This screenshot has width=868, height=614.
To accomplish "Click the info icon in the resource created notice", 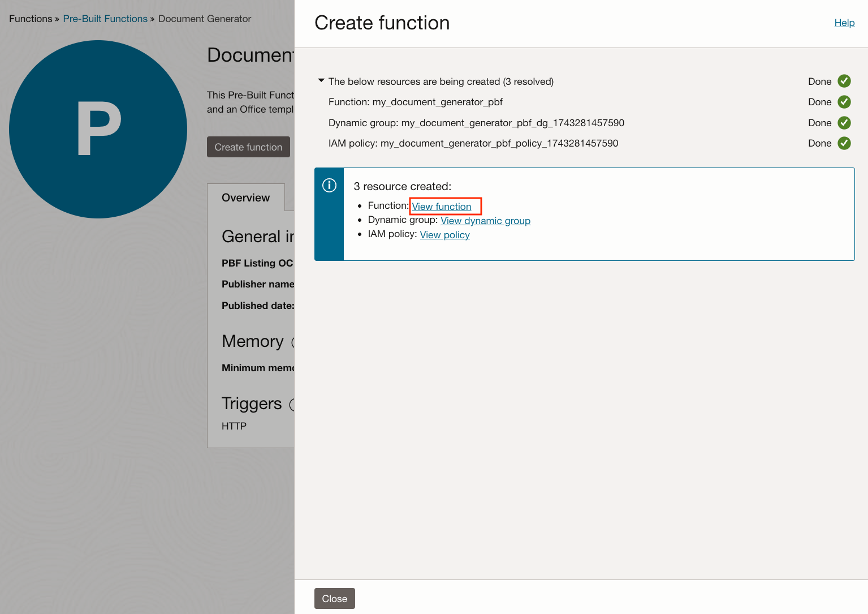I will point(329,186).
